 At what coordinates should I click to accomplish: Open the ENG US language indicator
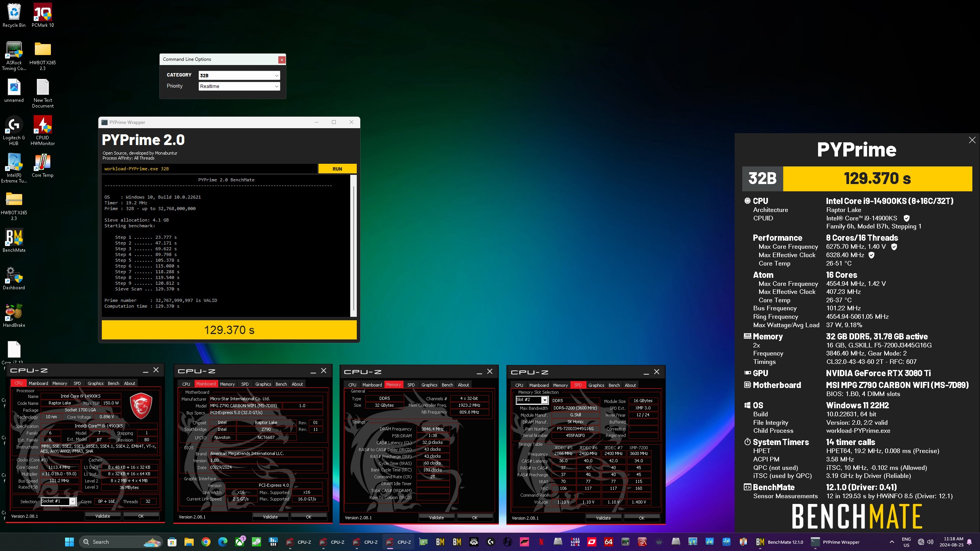coord(906,542)
